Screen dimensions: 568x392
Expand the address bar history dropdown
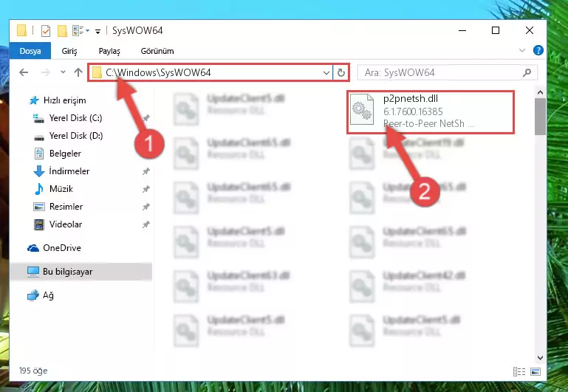pyautogui.click(x=326, y=73)
